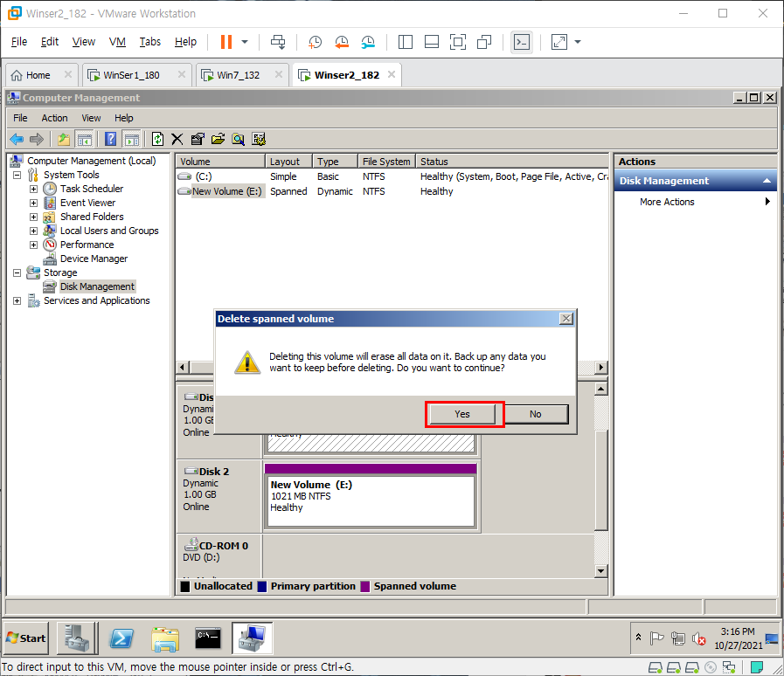Viewport: 784px width, 676px height.
Task: Enter VMware full screen mode
Action: (458, 42)
